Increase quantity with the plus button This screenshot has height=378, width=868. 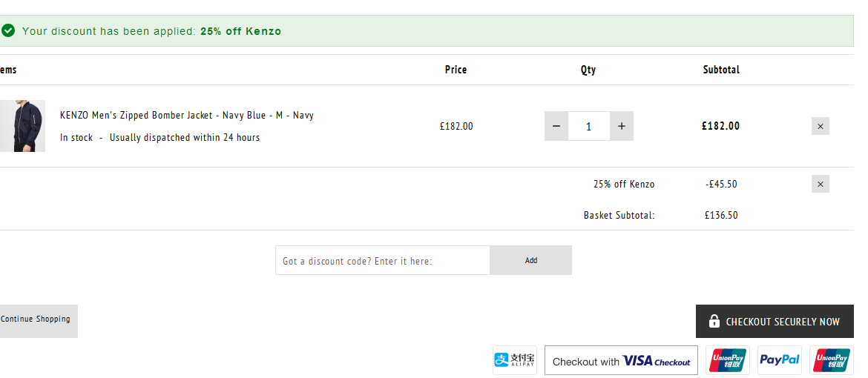[622, 126]
